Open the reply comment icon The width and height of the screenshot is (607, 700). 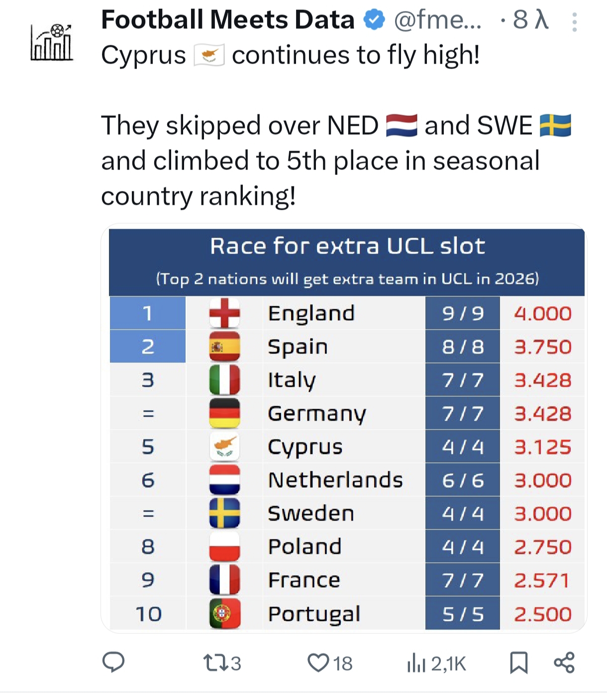(x=113, y=663)
